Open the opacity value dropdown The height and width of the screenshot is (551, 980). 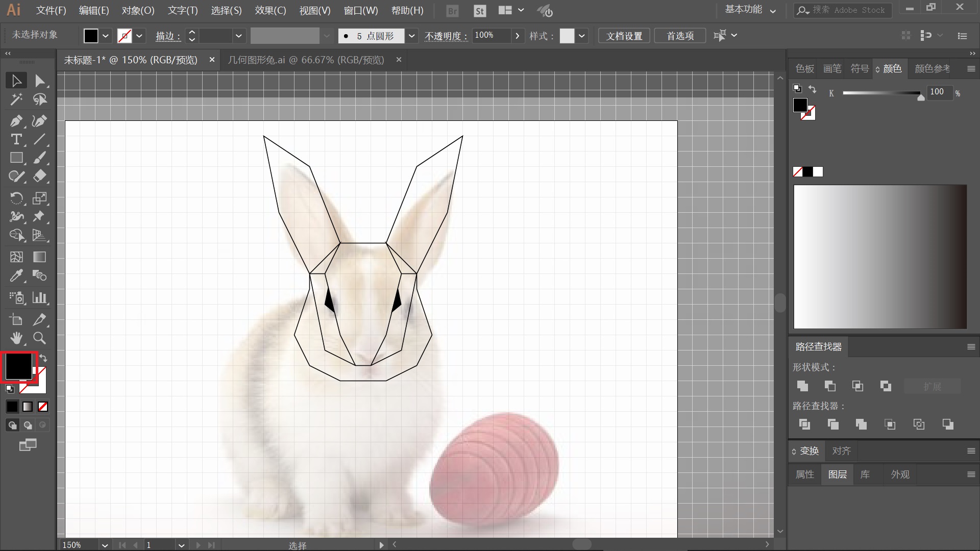pyautogui.click(x=518, y=36)
